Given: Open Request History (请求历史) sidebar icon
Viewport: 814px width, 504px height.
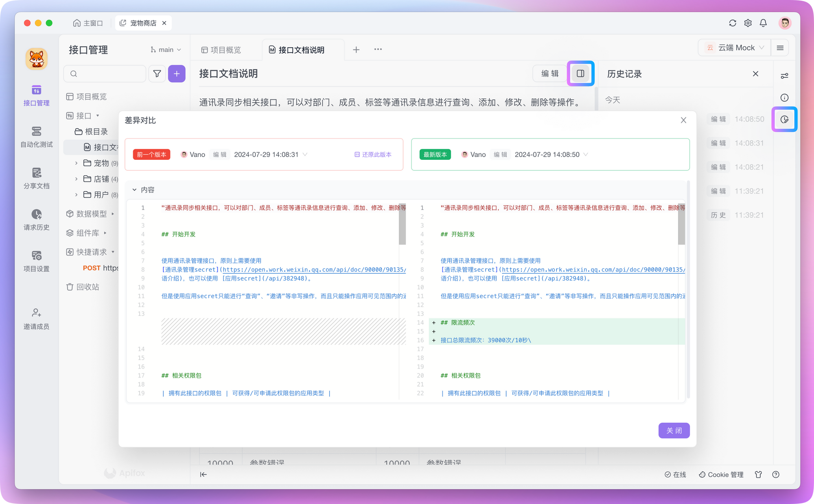Looking at the screenshot, I should click(x=37, y=220).
